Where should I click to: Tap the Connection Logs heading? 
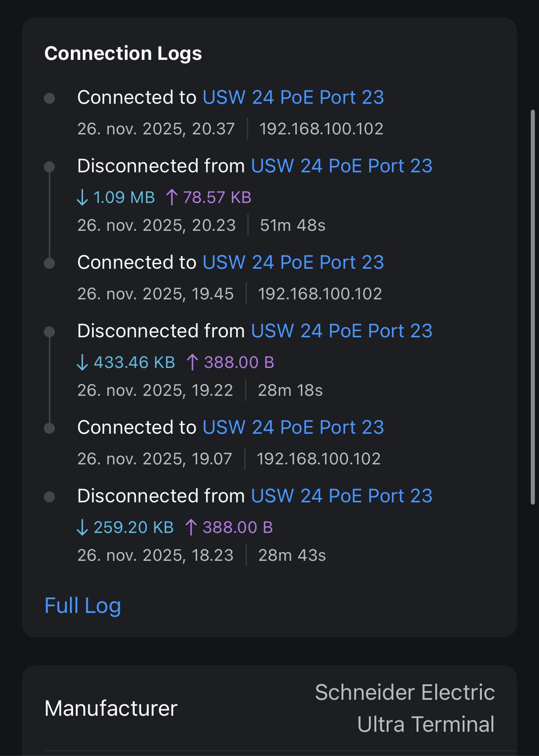tap(123, 53)
